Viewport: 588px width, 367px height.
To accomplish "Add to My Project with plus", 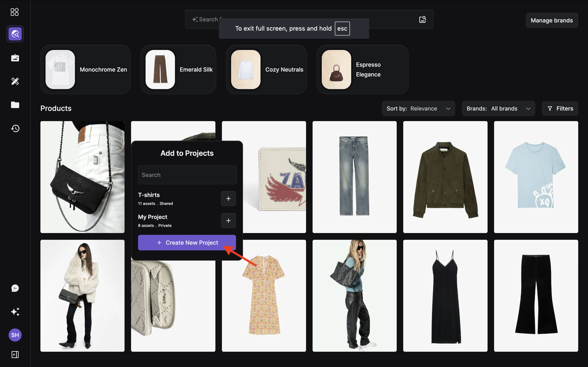I will pos(228,221).
